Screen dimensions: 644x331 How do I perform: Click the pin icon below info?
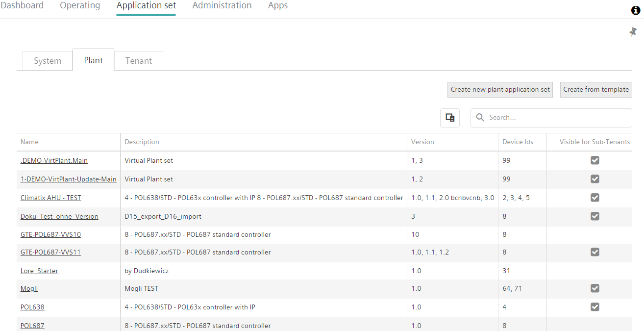pyautogui.click(x=633, y=32)
